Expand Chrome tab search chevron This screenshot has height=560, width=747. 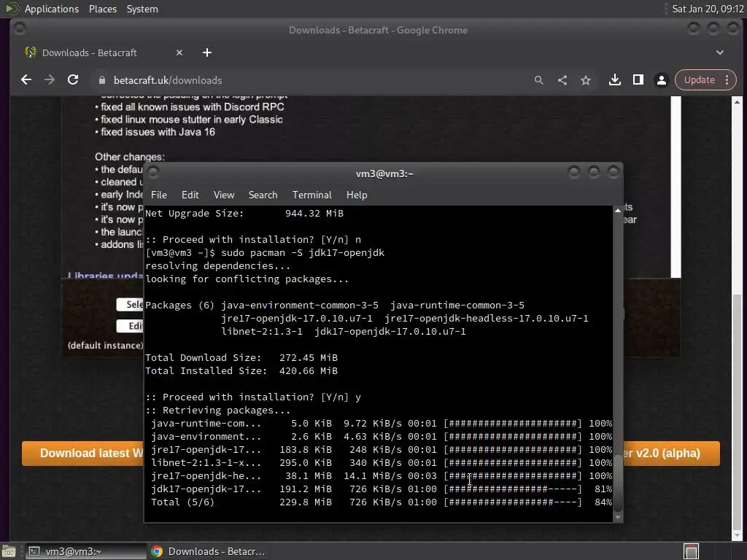click(x=720, y=52)
